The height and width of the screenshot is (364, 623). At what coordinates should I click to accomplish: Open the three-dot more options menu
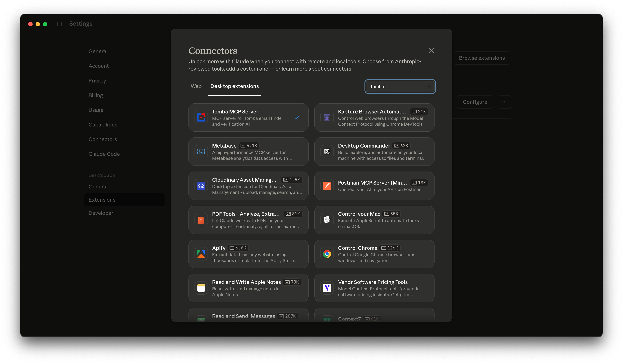click(504, 102)
